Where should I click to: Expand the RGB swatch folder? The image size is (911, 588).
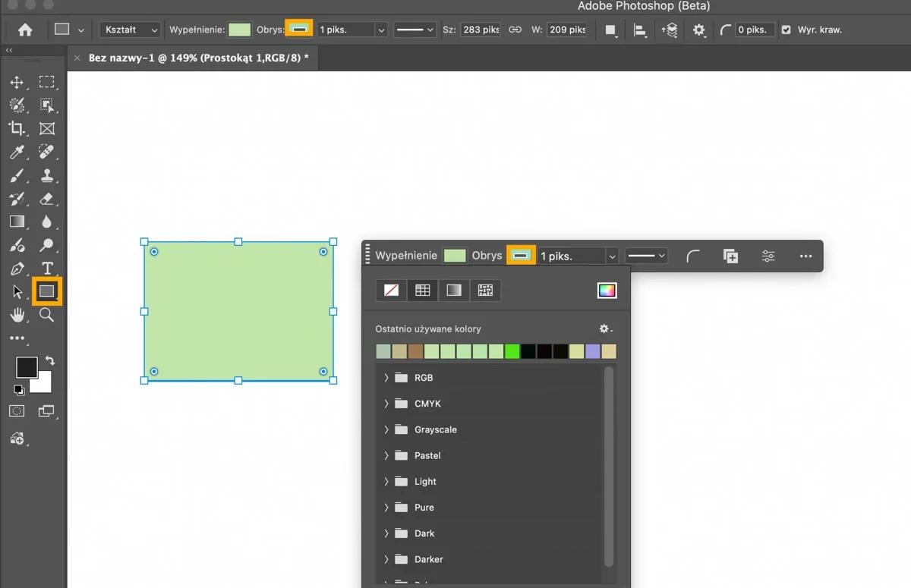tap(386, 378)
